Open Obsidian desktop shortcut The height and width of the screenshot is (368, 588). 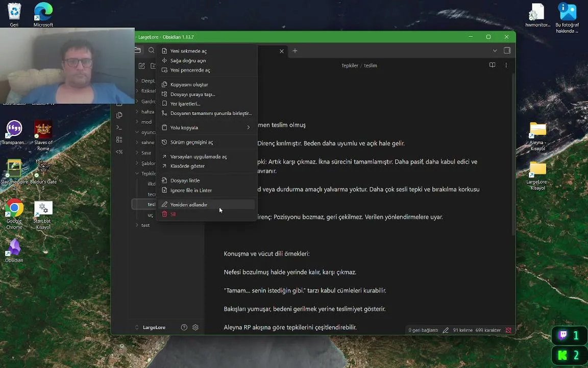point(14,250)
